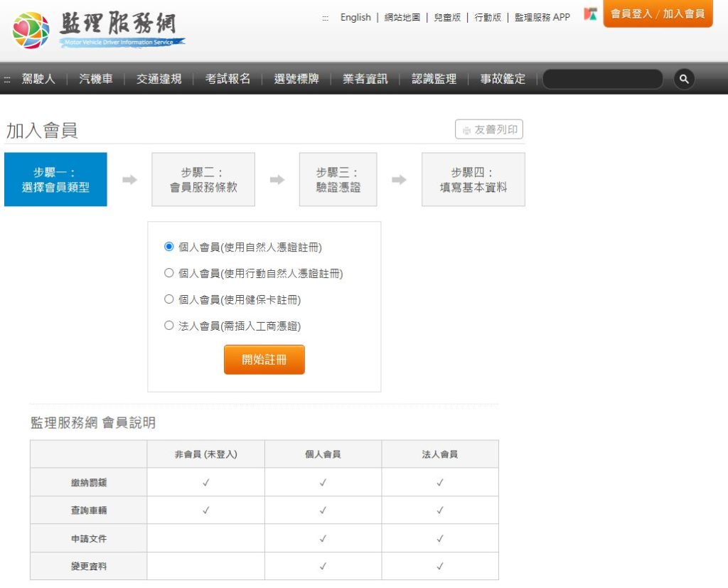This screenshot has height=588, width=728.
Task: Select 個人會員 using 自然人憑證 radio option
Action: [169, 247]
